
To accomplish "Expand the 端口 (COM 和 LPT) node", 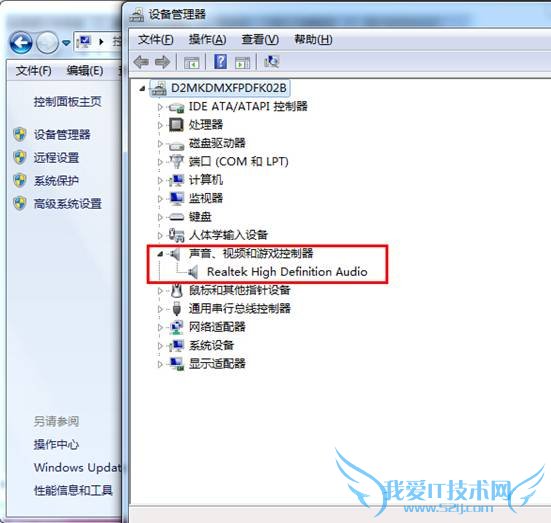I will coord(160,162).
